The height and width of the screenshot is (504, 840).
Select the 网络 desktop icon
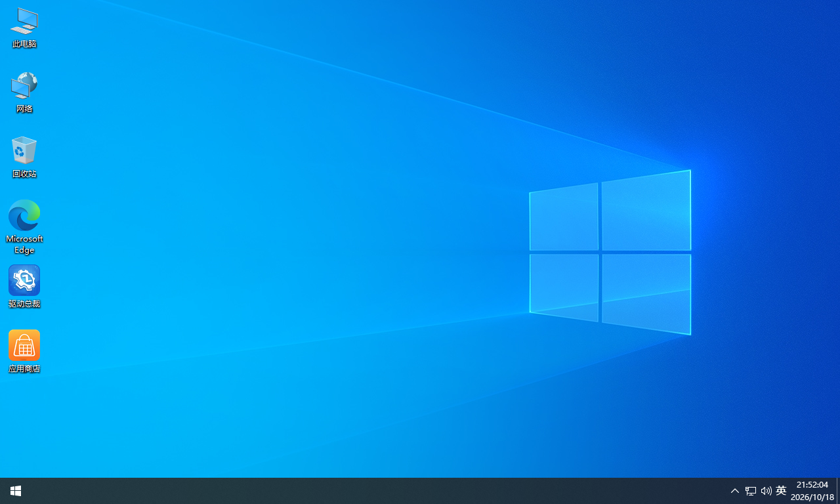[24, 93]
